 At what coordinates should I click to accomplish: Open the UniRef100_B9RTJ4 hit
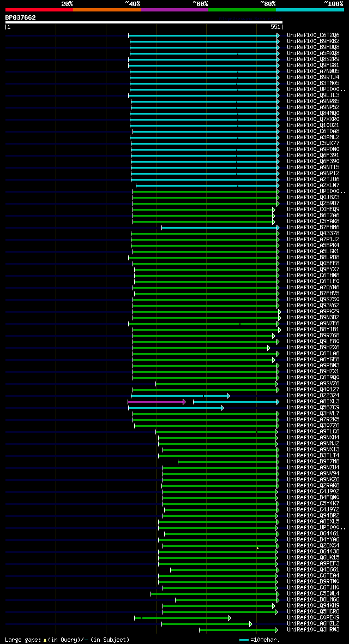313,77
